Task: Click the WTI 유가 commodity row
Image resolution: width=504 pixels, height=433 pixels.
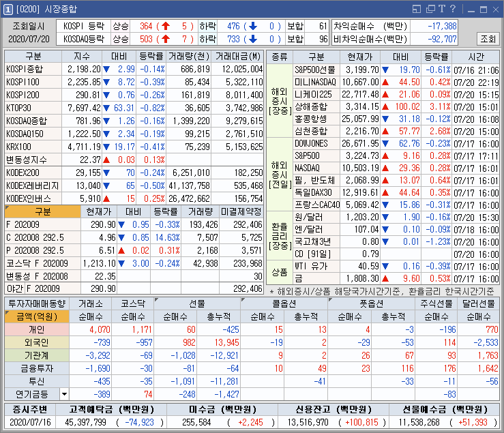Action: [x=396, y=266]
